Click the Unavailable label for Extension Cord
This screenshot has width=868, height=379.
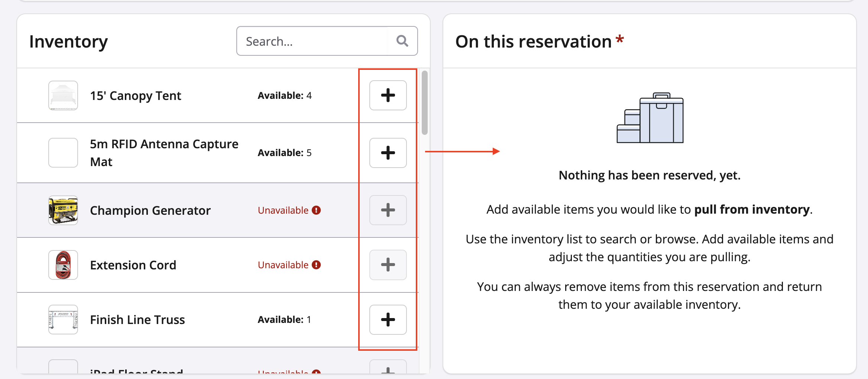(x=283, y=265)
